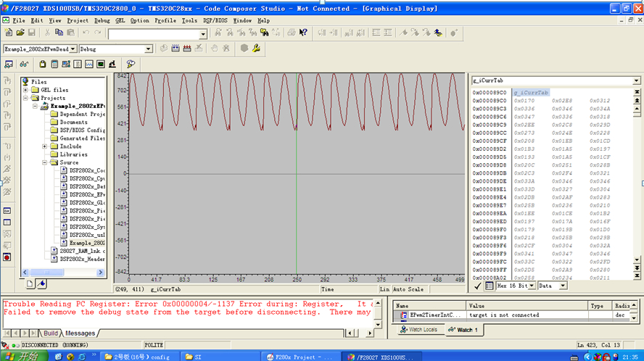This screenshot has width=644, height=361.
Task: Click the New file icon
Action: 8,33
